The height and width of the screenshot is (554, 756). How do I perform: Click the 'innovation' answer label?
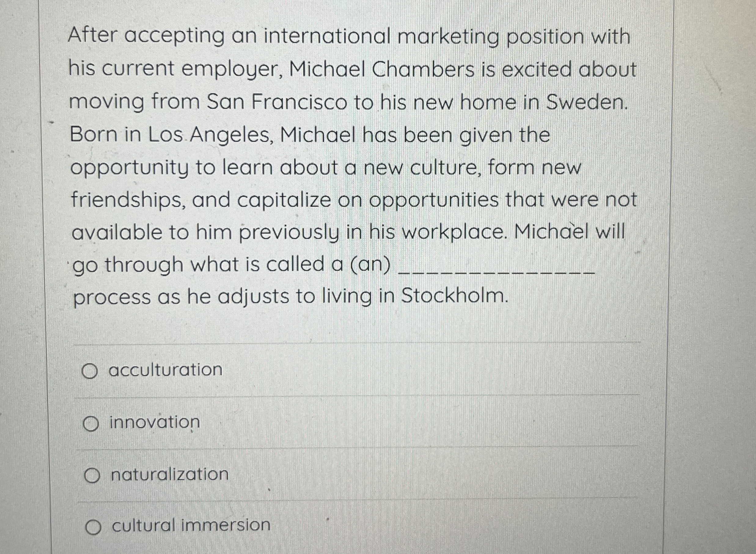155,422
